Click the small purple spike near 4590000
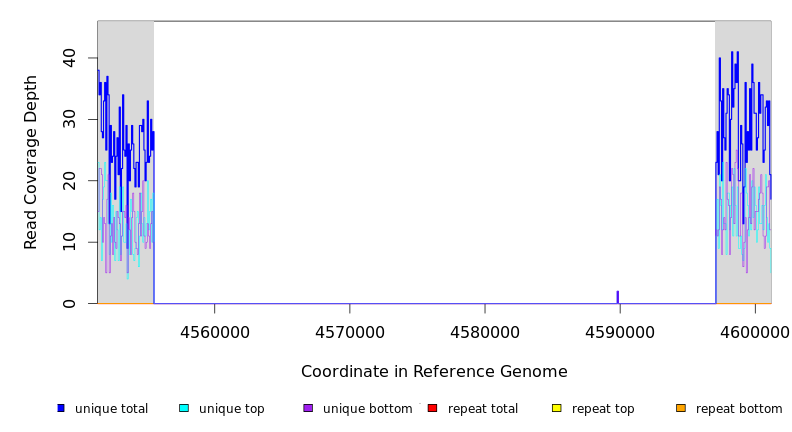This screenshot has width=792, height=432. (x=618, y=297)
